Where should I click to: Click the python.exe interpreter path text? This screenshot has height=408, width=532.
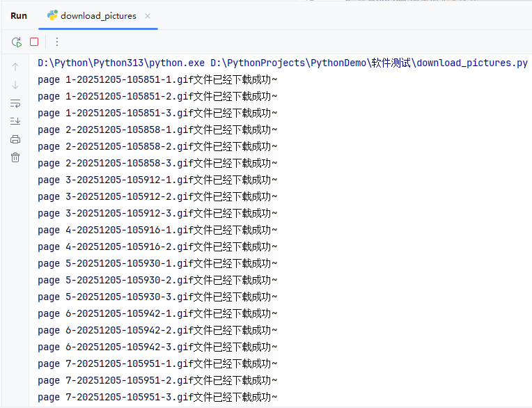[x=121, y=63]
